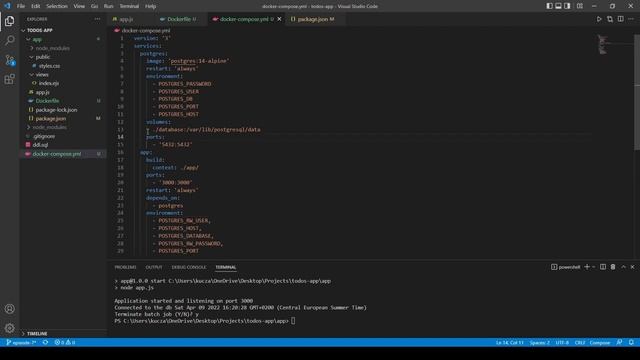
Task: Click the new terminal plus icon
Action: (x=587, y=267)
